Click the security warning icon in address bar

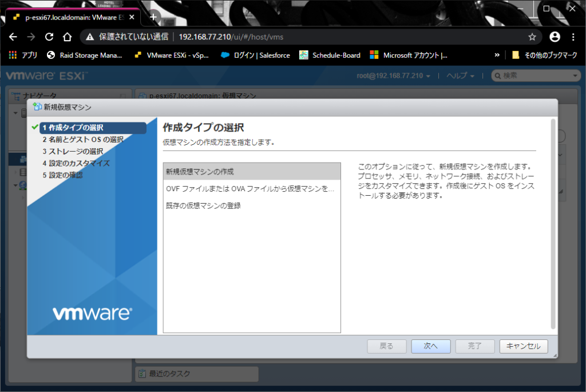pyautogui.click(x=90, y=37)
